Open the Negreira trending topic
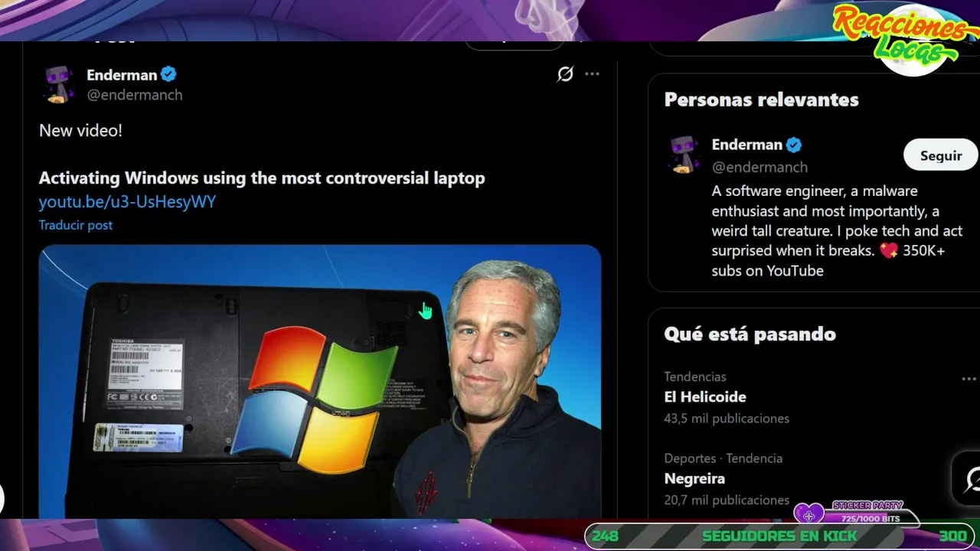The height and width of the screenshot is (551, 980). click(x=694, y=478)
